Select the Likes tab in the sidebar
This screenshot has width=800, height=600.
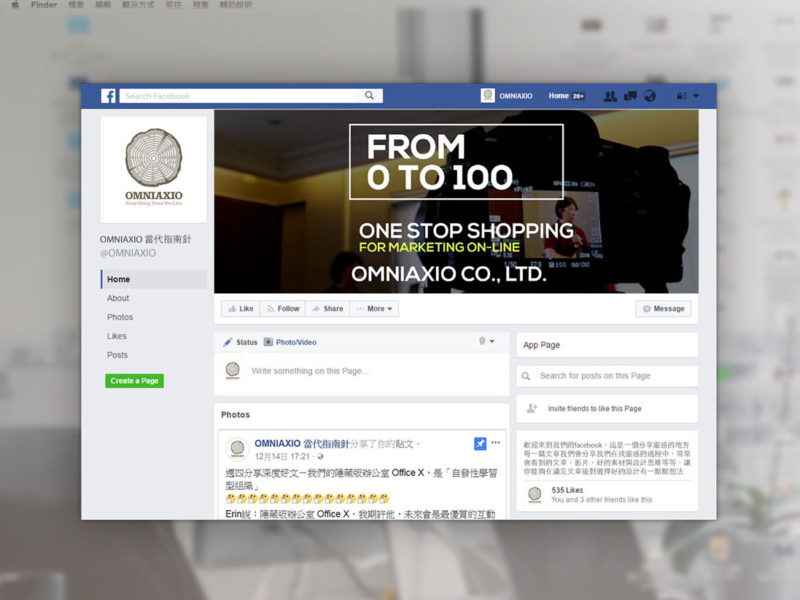pyautogui.click(x=117, y=336)
